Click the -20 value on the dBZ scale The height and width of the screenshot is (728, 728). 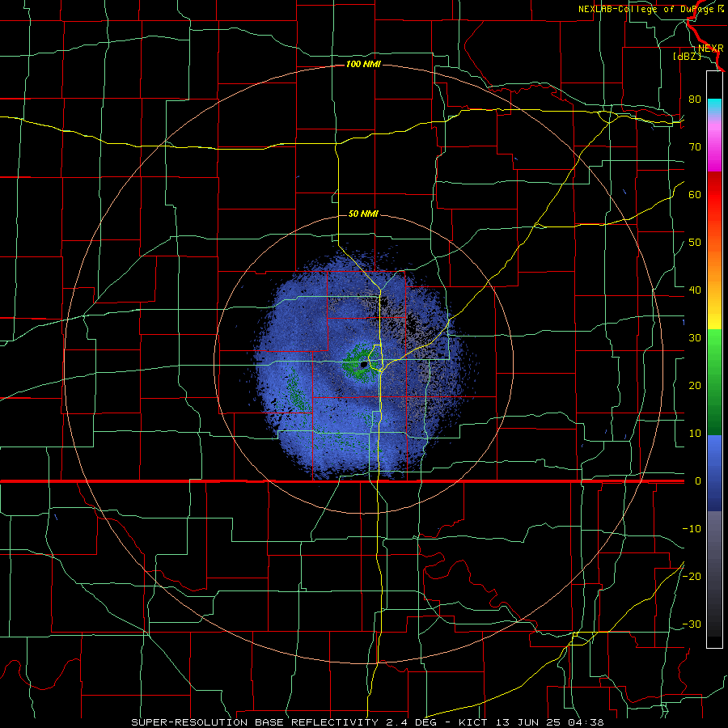coord(692,577)
